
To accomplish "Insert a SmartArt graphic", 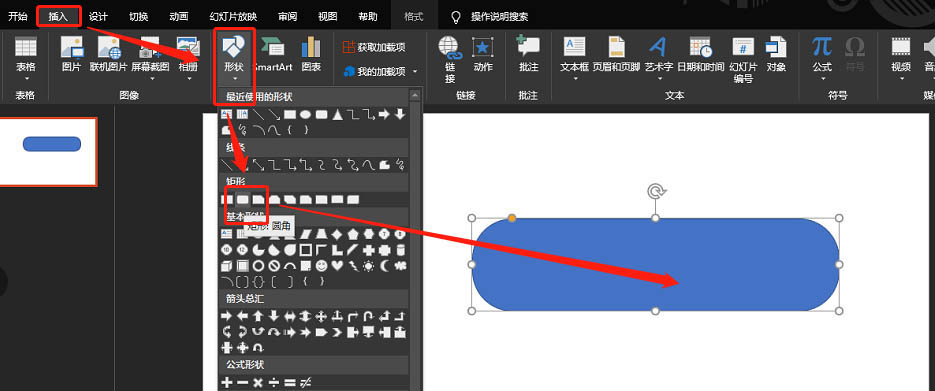I will (x=274, y=55).
